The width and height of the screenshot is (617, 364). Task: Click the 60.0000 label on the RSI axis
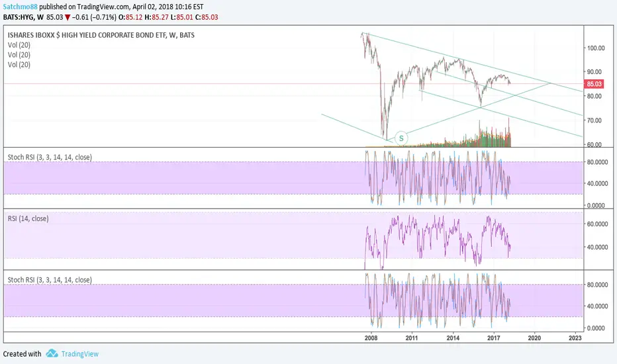click(x=597, y=224)
